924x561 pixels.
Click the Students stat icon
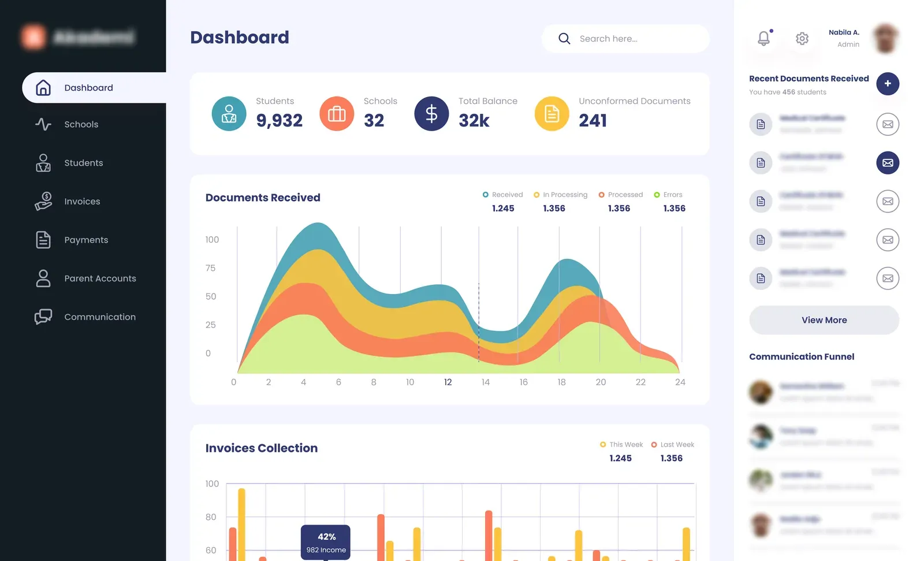229,114
